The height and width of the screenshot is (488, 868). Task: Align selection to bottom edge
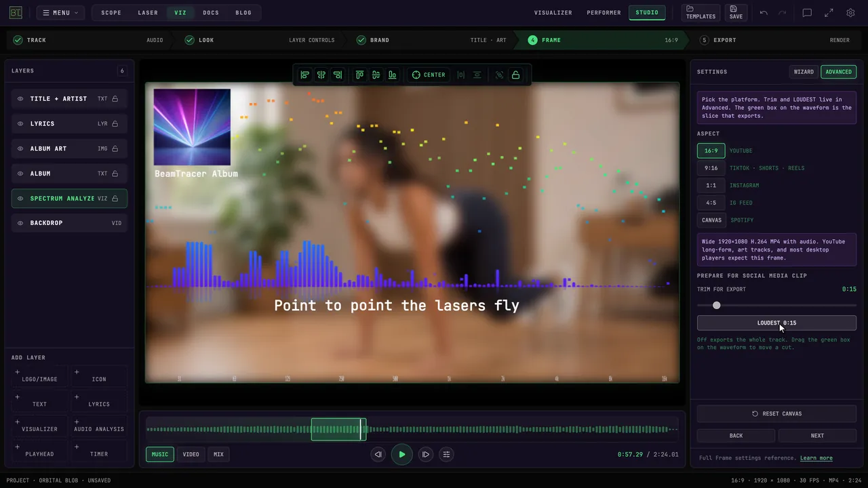(392, 75)
